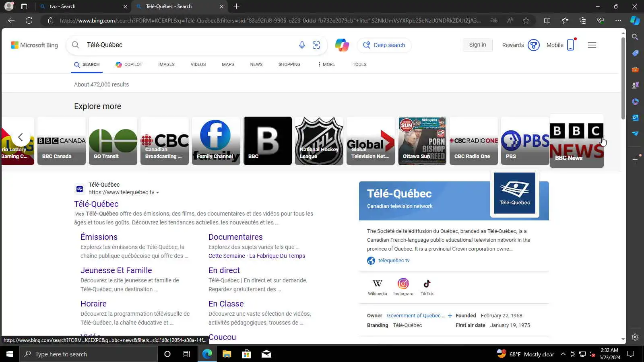Screen dimensions: 644x362
Task: Switch to the News tab
Action: pyautogui.click(x=256, y=64)
